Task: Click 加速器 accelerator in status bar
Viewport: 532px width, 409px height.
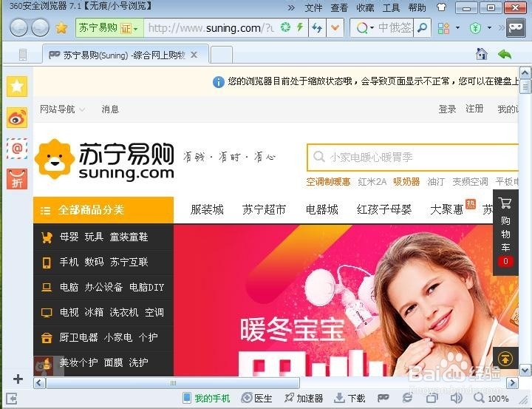Action: coord(304,398)
